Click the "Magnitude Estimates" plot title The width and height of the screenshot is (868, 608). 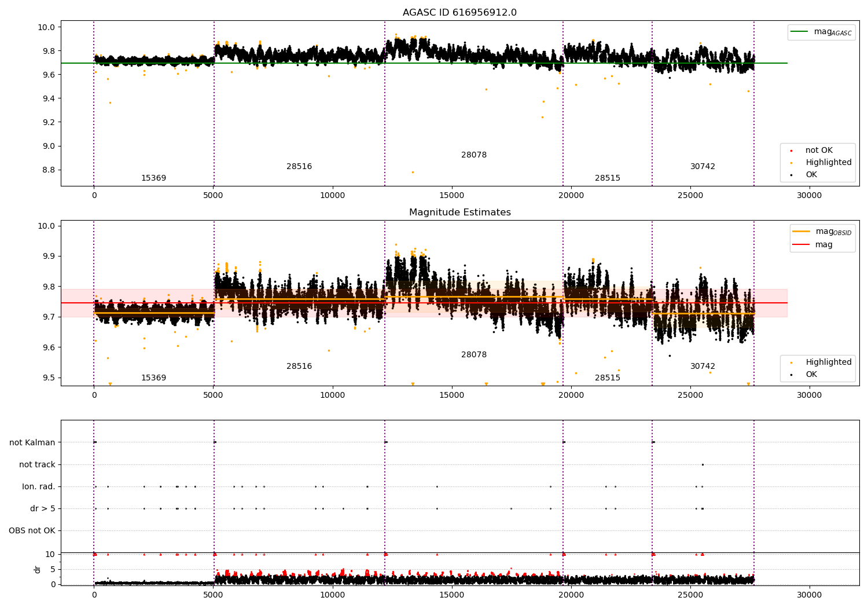click(459, 213)
